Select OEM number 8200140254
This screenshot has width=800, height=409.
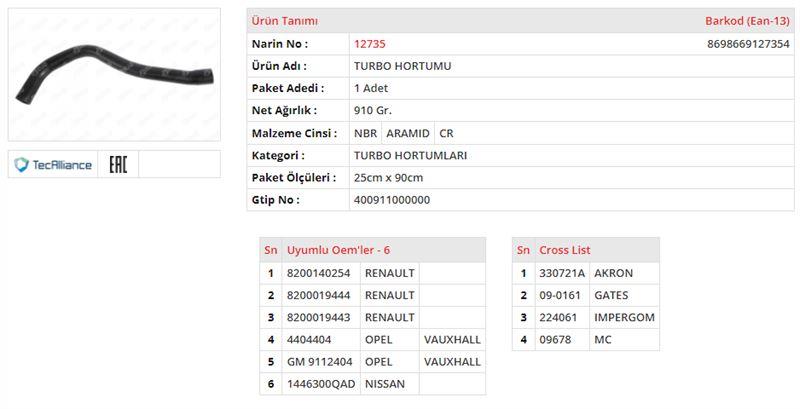pos(318,273)
